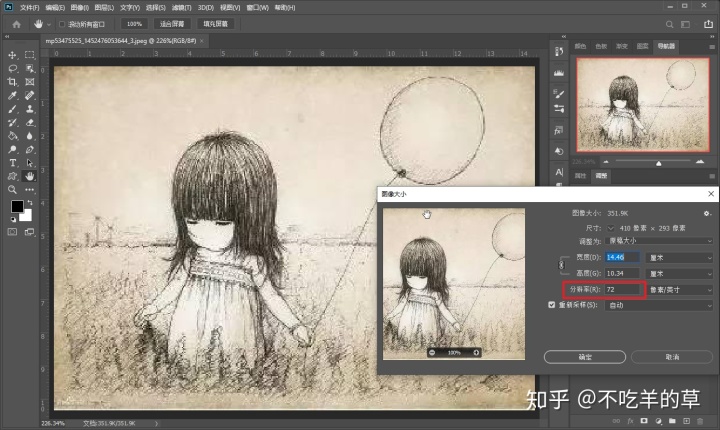Screen dimensions: 720x430
Task: Select the Crop tool
Action: pos(12,82)
